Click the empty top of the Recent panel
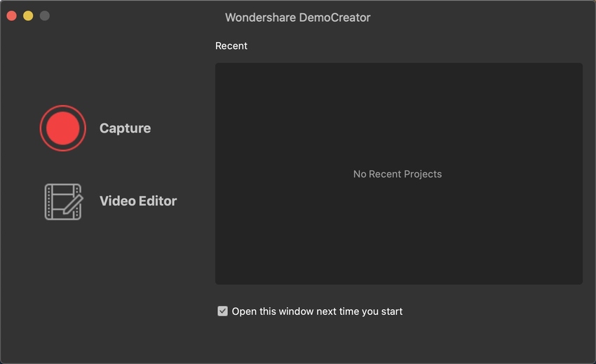Image resolution: width=596 pixels, height=364 pixels. 398,84
